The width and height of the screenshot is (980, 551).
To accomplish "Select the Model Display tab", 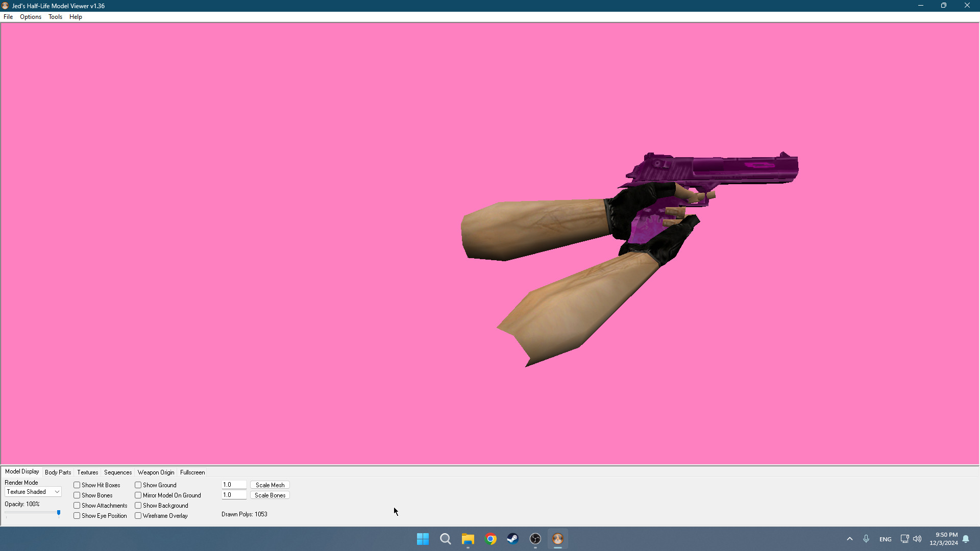I will point(22,471).
